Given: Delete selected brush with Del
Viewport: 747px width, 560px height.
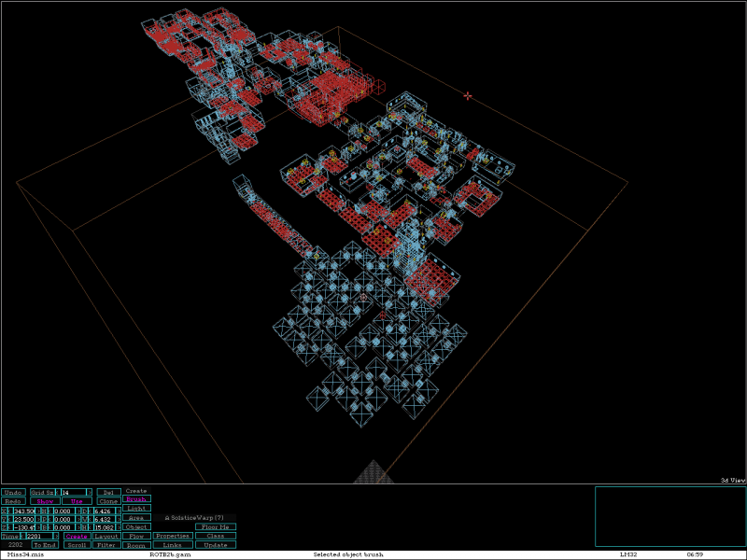Looking at the screenshot, I should [108, 492].
